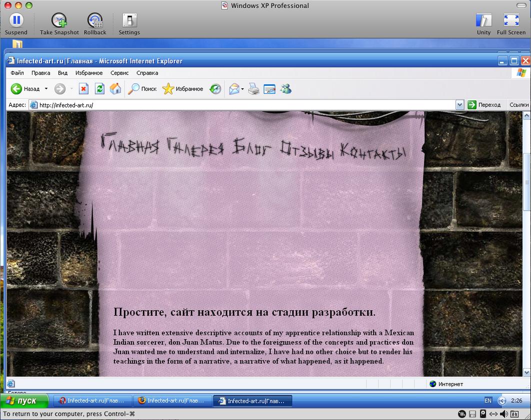This screenshot has height=420, width=531.
Task: Open the Mail envelope icon
Action: [x=233, y=89]
